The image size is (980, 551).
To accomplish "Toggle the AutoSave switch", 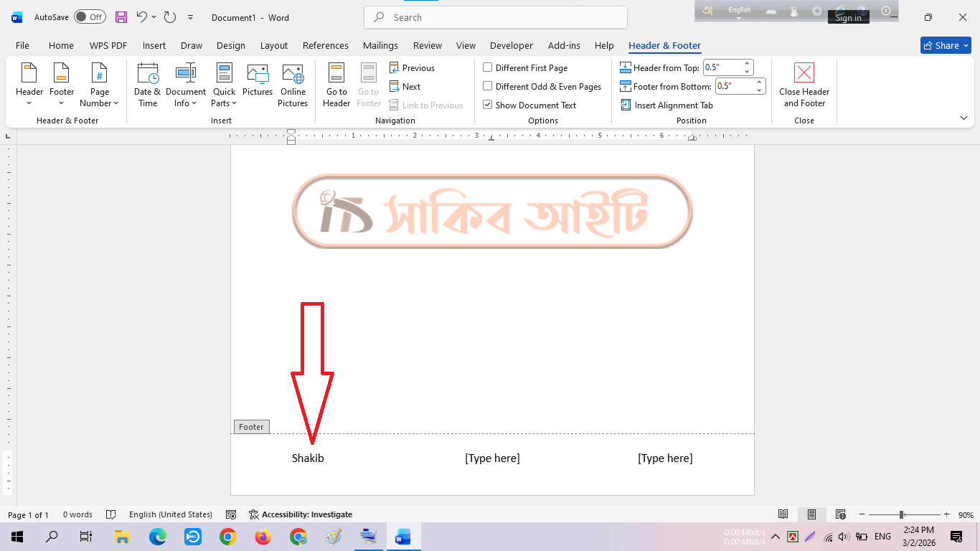I will click(x=90, y=17).
